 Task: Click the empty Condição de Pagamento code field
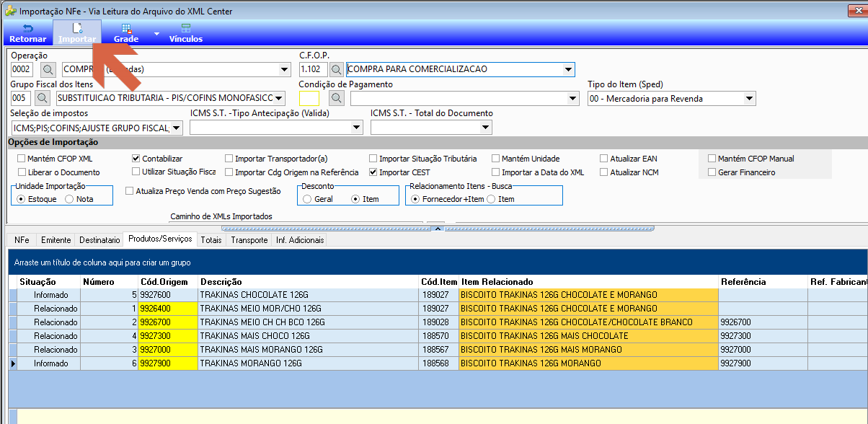point(309,98)
